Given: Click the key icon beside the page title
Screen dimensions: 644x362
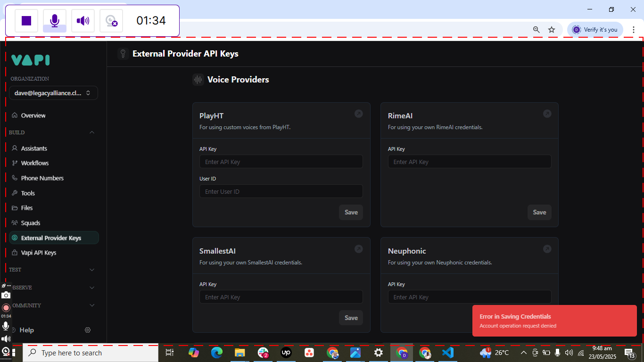Looking at the screenshot, I should point(123,54).
